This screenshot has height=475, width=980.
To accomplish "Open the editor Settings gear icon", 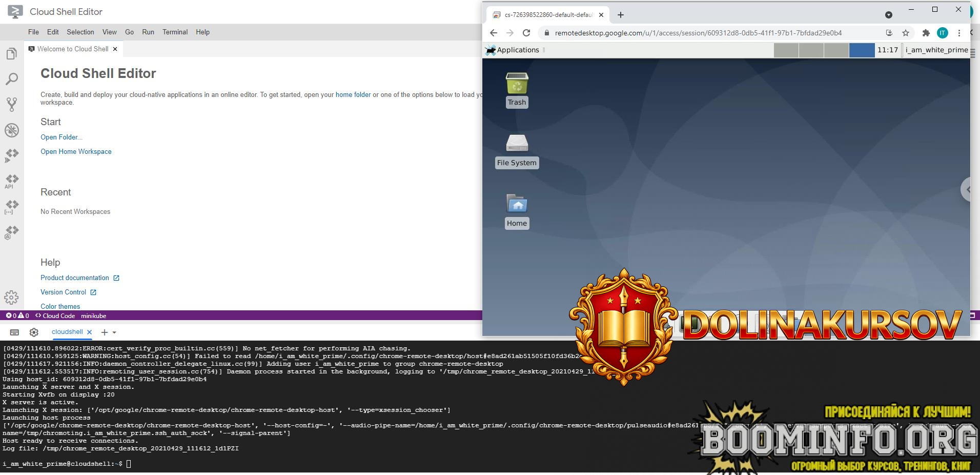I will click(11, 297).
